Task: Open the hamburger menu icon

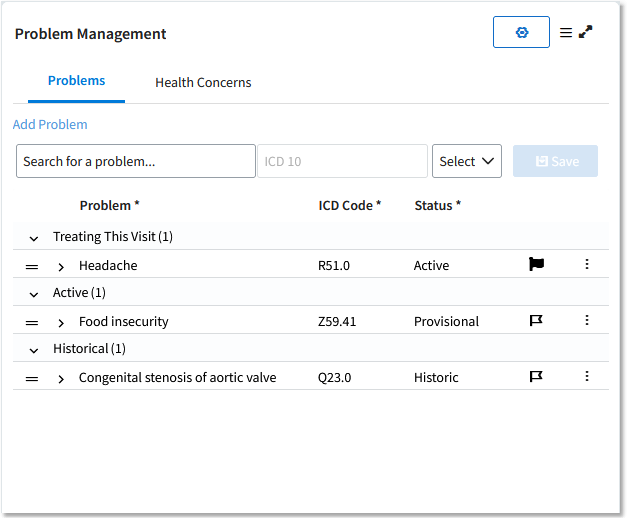Action: click(565, 32)
